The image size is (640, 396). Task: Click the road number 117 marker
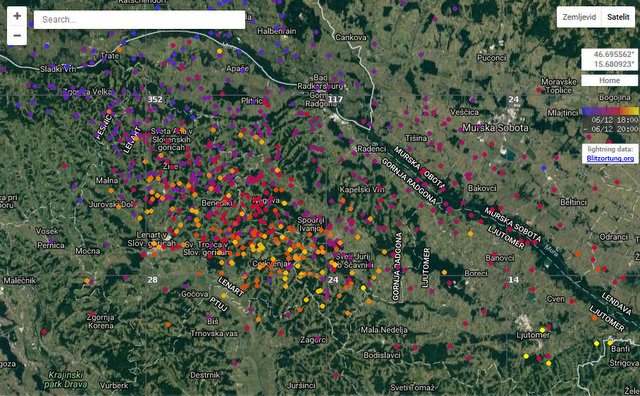click(335, 99)
